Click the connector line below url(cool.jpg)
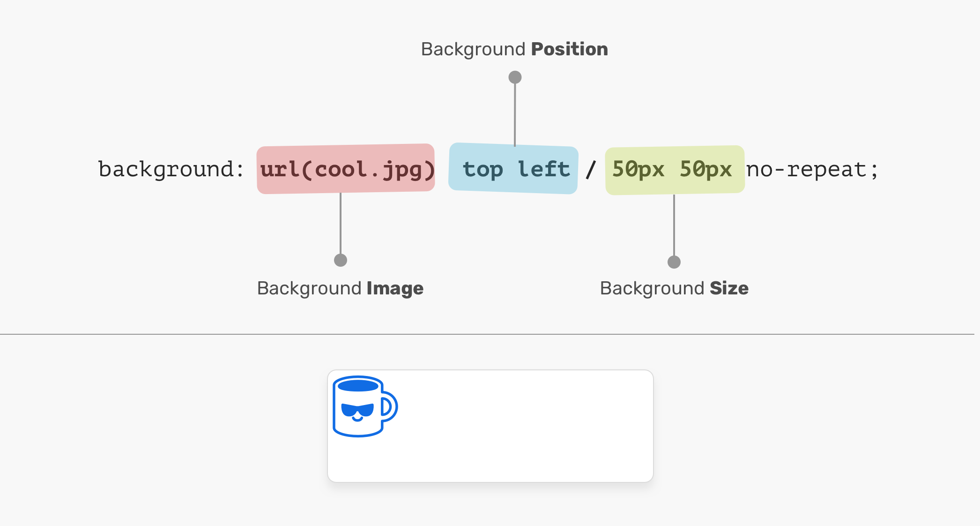This screenshot has width=980, height=526. [341, 223]
